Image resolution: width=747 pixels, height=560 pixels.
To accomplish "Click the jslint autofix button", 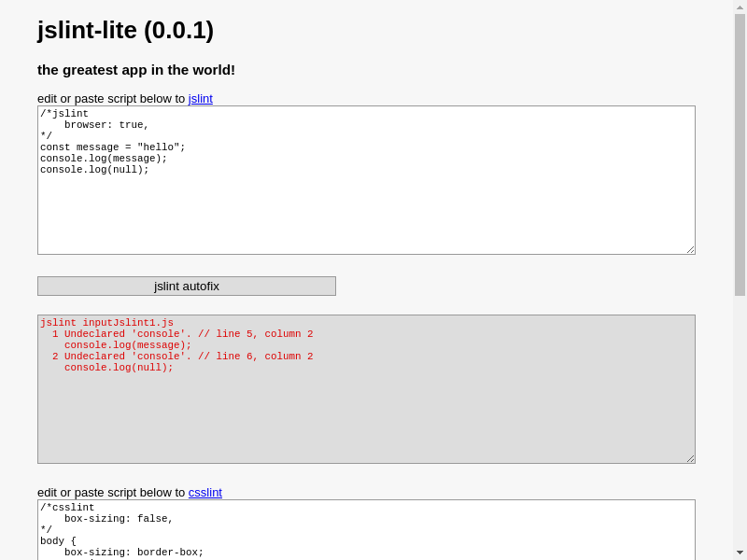I will click(186, 287).
